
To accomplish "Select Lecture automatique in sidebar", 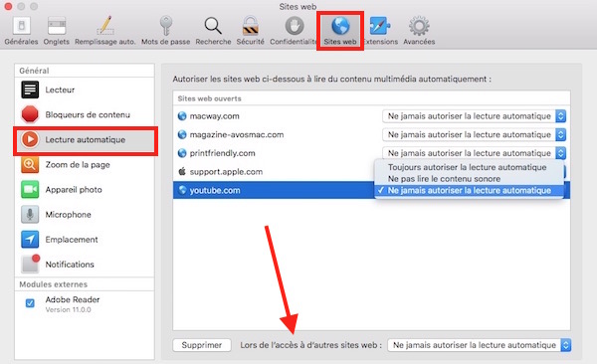I will pos(85,140).
